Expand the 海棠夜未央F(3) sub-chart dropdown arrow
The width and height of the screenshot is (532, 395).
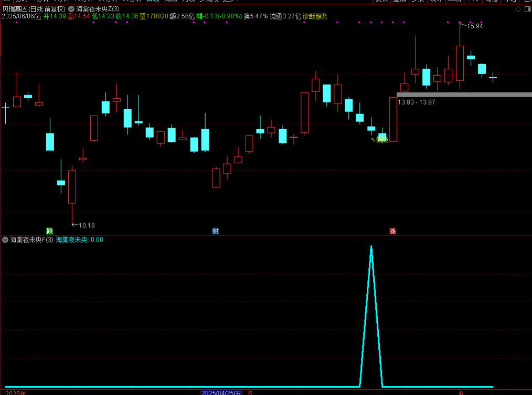click(5, 240)
